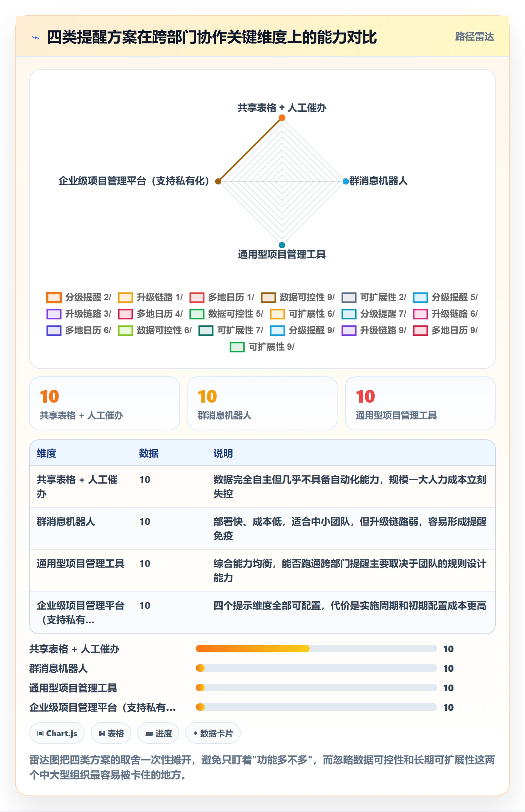Toggle the legend item 可扩展性 9/
Viewport: 525px width, 812px height.
[262, 347]
